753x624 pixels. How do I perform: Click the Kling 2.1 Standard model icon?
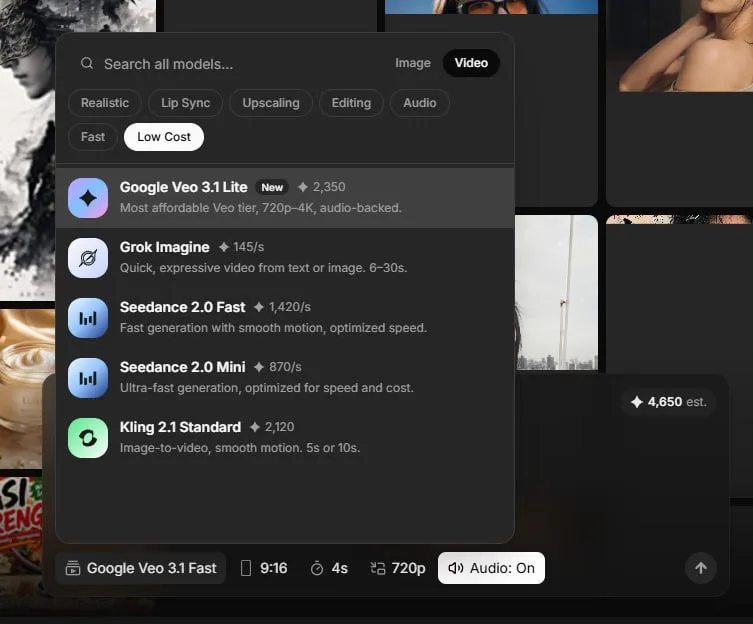[88, 438]
